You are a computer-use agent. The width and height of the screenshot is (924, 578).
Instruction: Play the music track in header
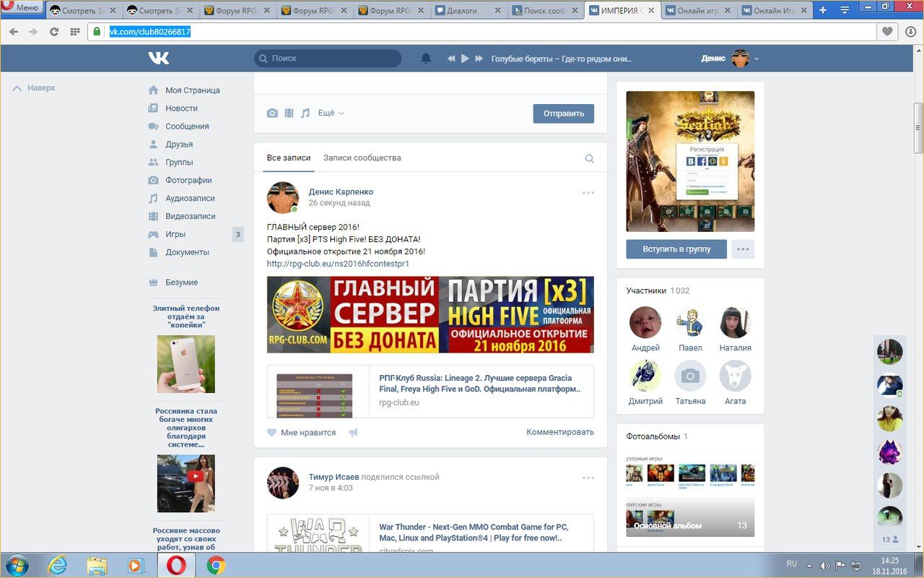pos(465,59)
